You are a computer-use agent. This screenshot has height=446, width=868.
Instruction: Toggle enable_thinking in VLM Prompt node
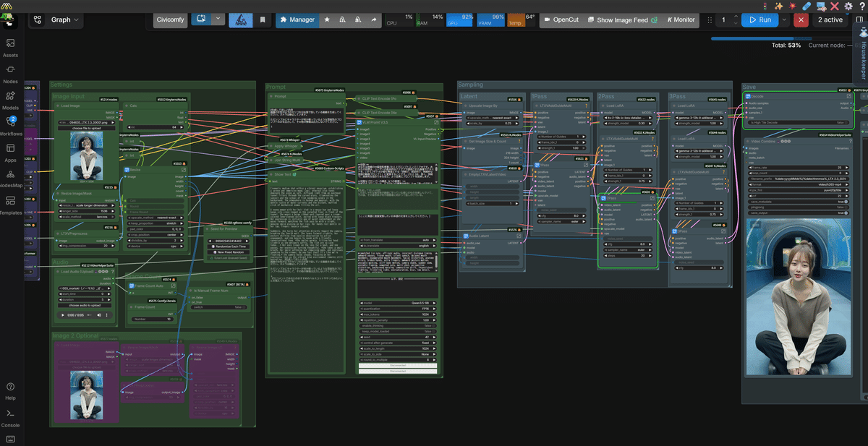pos(398,325)
